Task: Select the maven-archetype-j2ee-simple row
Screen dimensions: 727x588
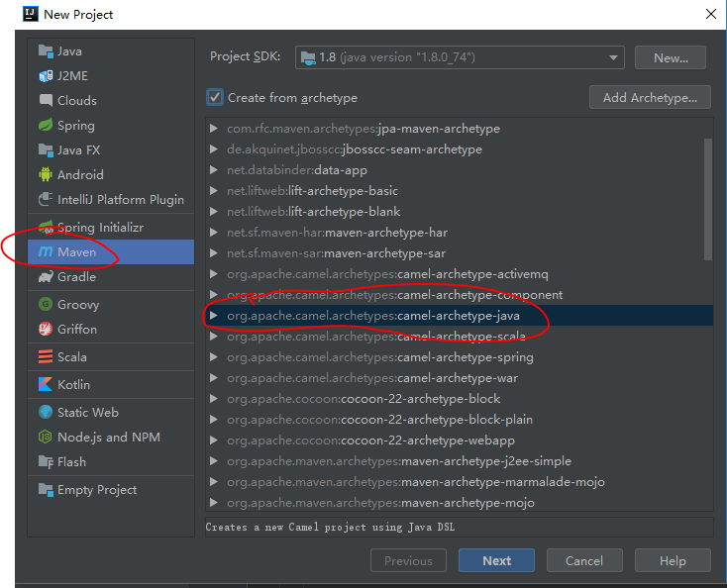Action: (x=459, y=461)
